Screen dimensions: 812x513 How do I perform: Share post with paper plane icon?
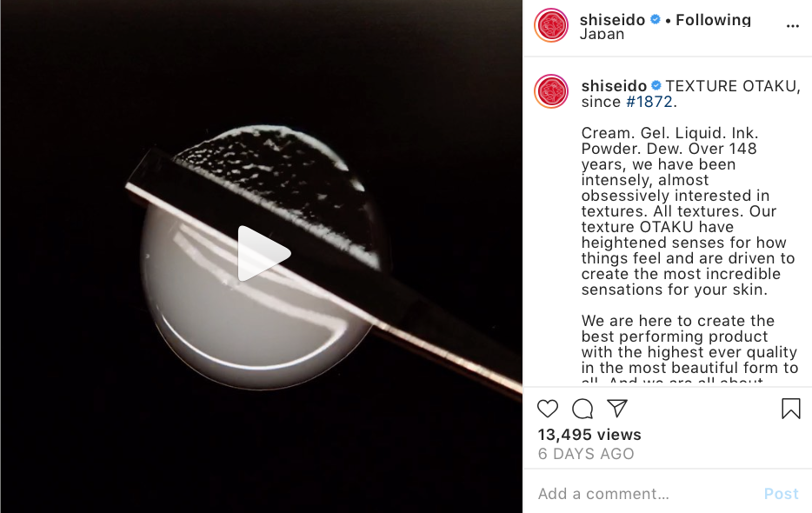pos(617,409)
